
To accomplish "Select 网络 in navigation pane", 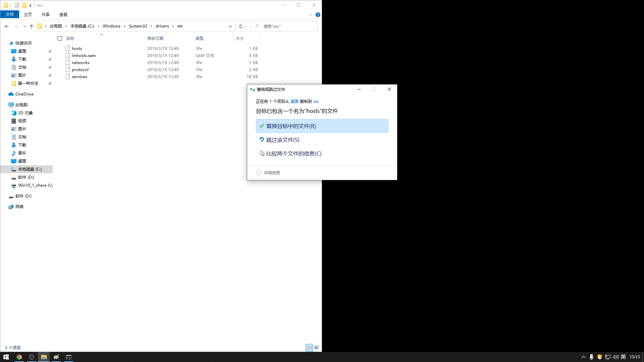I will coord(19,207).
